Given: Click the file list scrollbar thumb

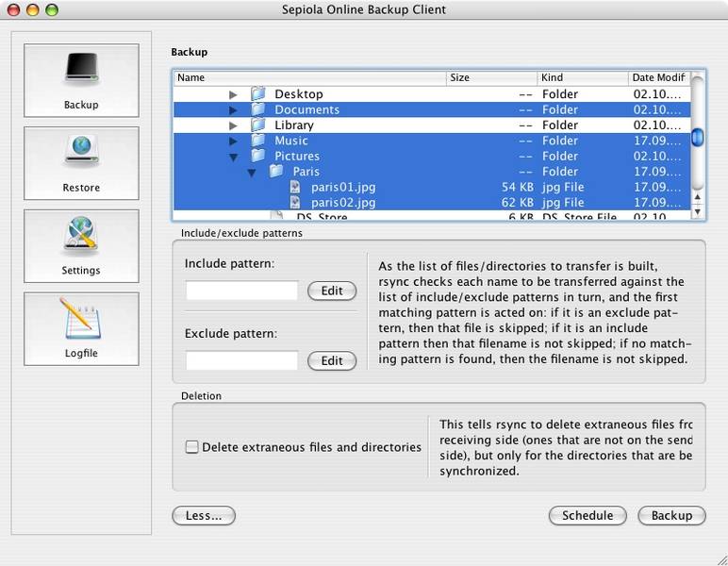Looking at the screenshot, I should [698, 138].
